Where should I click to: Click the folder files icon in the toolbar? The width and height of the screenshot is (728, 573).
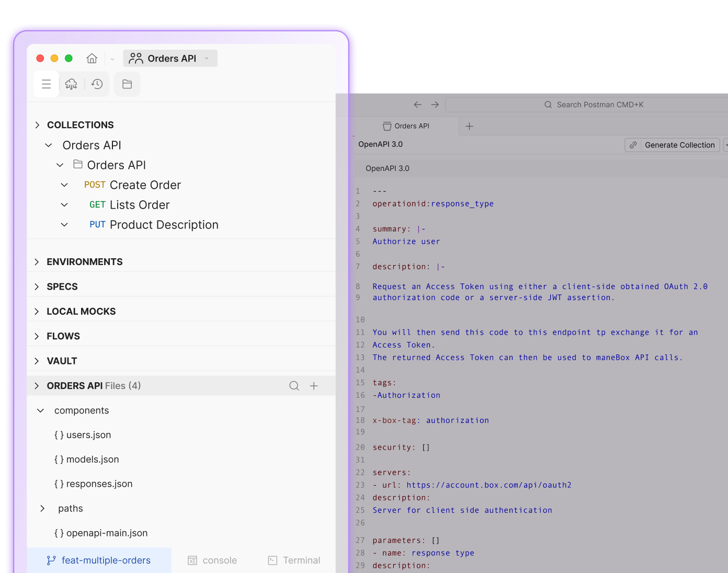pyautogui.click(x=127, y=84)
